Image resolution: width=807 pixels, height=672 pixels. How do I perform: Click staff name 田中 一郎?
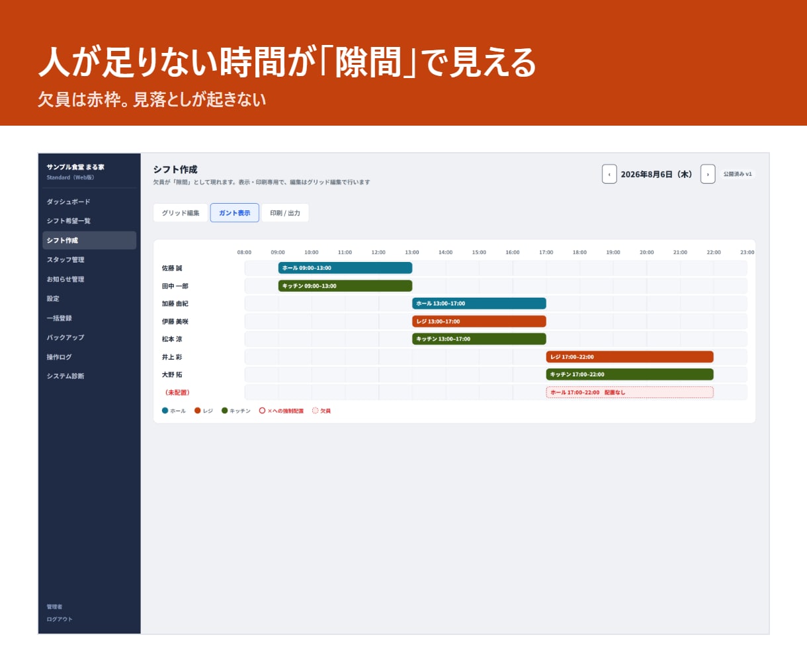175,286
